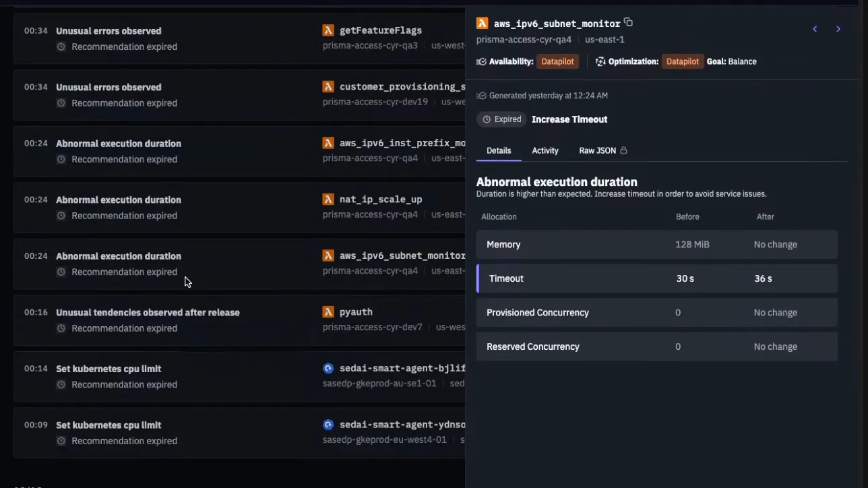Viewport: 868px width, 488px height.
Task: Click the Expired status badge
Action: tap(501, 119)
